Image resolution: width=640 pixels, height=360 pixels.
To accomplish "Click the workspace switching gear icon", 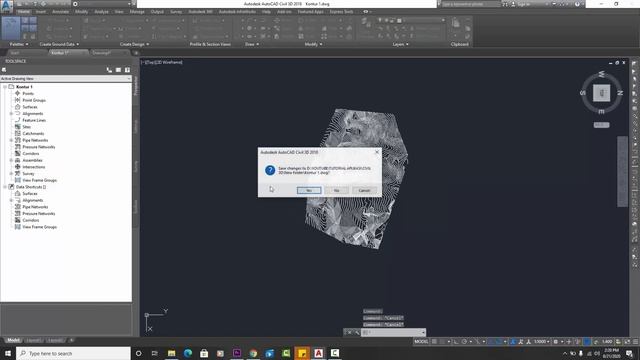I will (556, 342).
